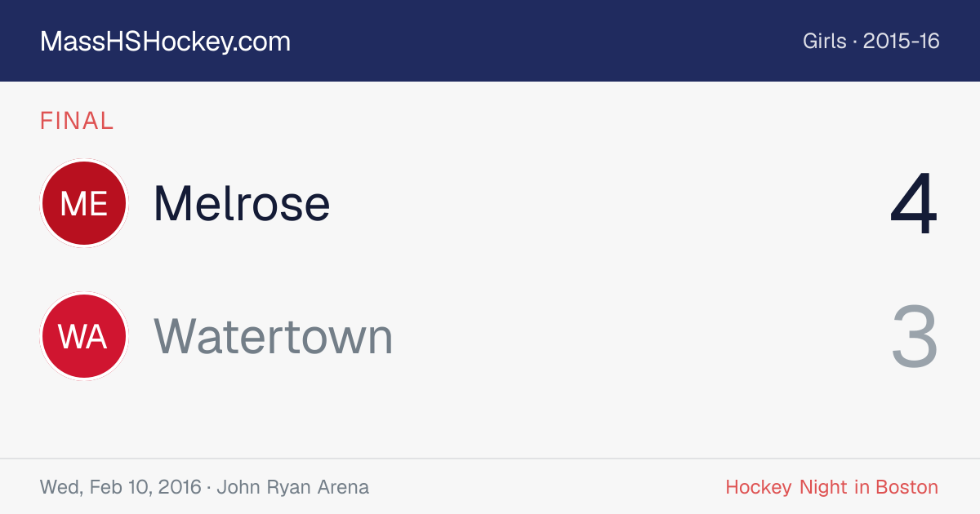Open the Melrose team name
Viewport: 980px width, 514px height.
point(242,203)
